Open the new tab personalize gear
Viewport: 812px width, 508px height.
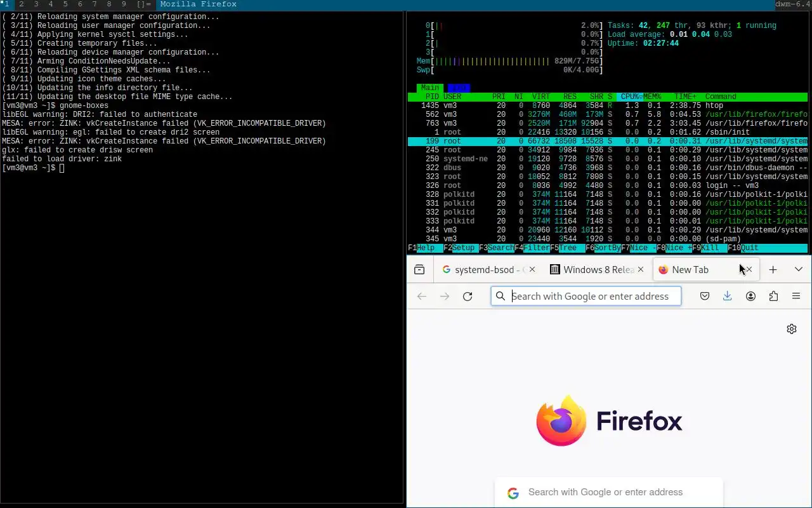click(792, 329)
